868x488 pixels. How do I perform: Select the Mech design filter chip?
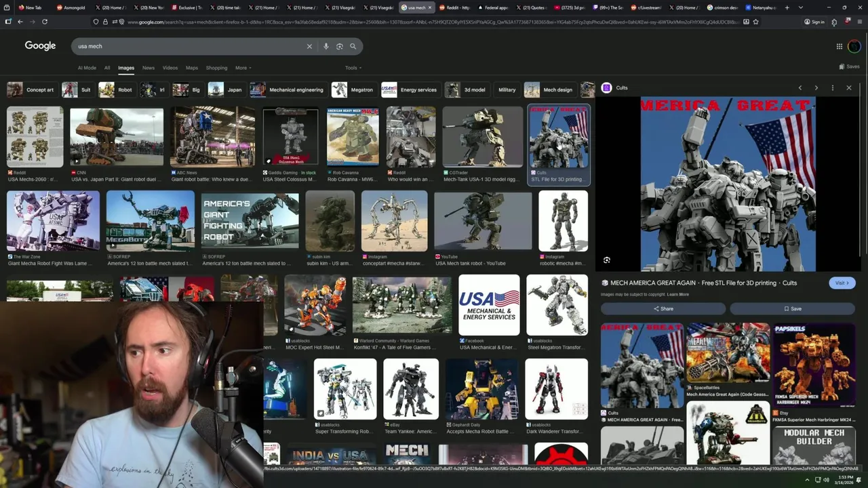point(550,89)
